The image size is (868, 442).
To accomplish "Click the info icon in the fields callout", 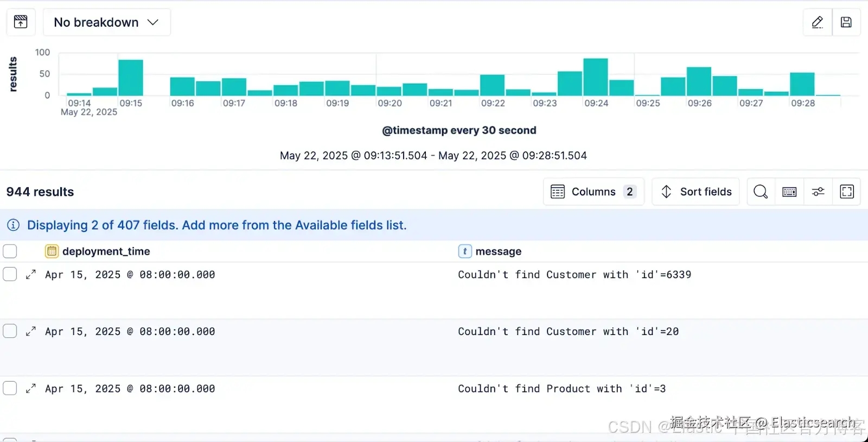I will 14,225.
